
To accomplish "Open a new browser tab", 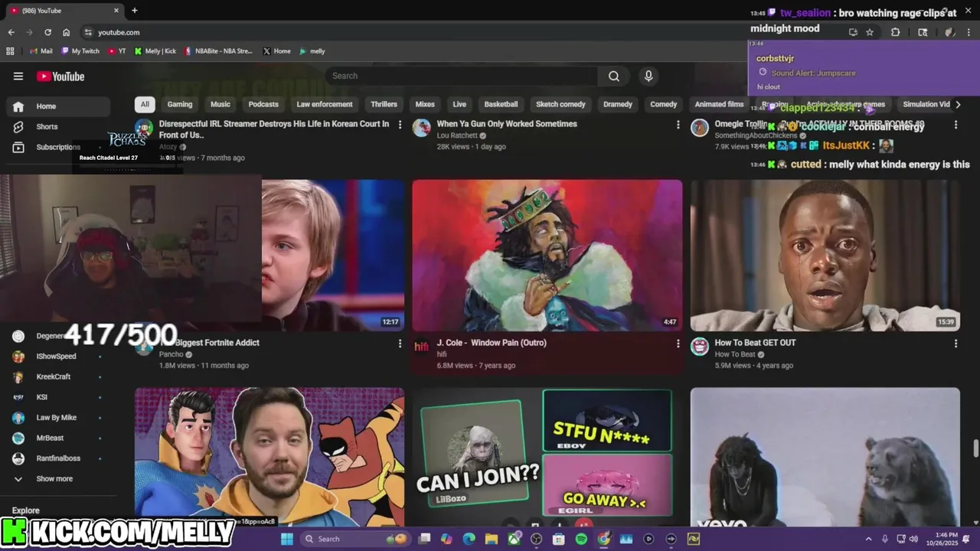I will coord(135,11).
